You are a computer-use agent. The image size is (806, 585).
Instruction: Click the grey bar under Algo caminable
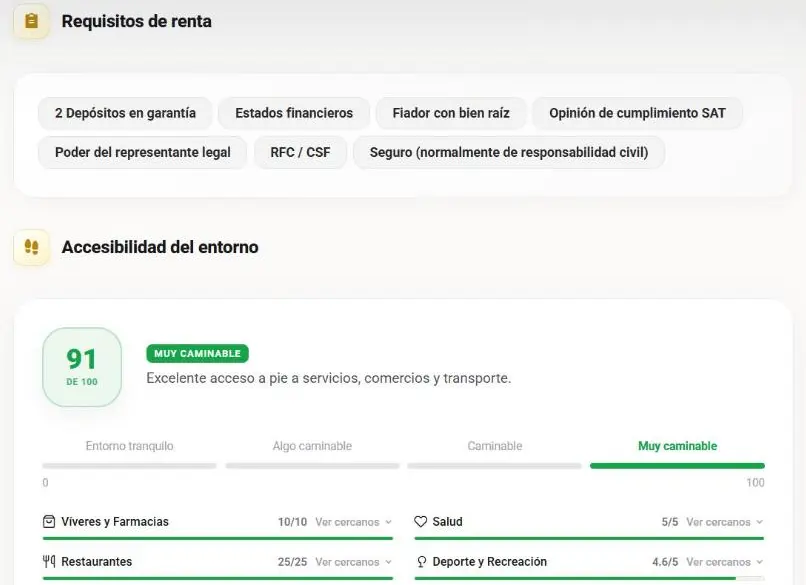pos(312,466)
